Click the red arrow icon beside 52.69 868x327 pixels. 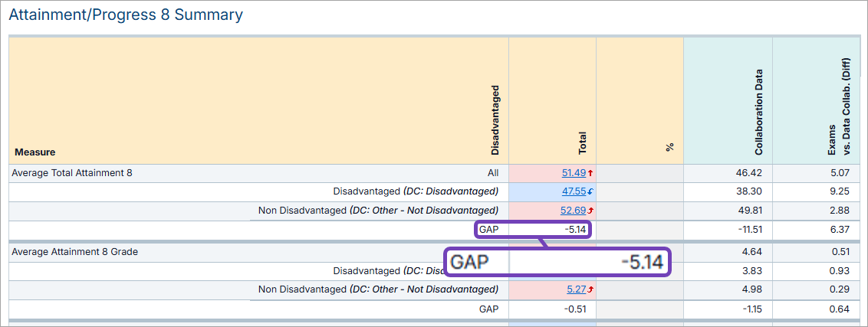590,211
